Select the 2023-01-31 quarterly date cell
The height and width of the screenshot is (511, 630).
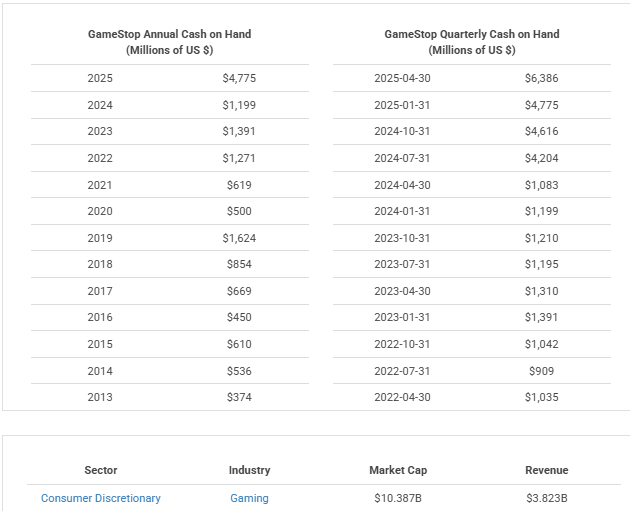click(x=402, y=317)
